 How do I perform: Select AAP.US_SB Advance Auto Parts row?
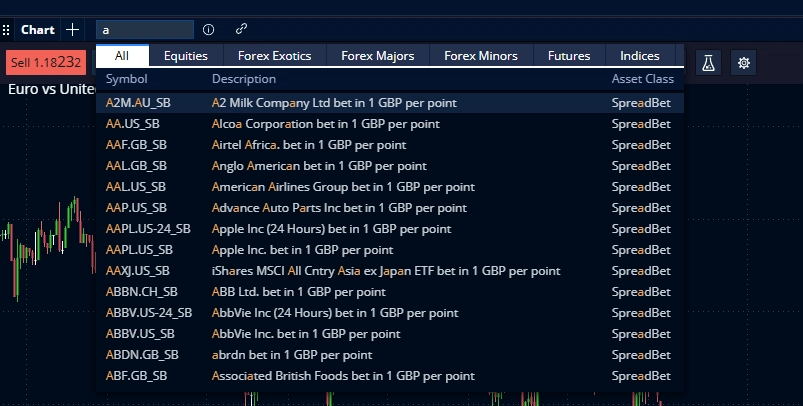click(390, 208)
